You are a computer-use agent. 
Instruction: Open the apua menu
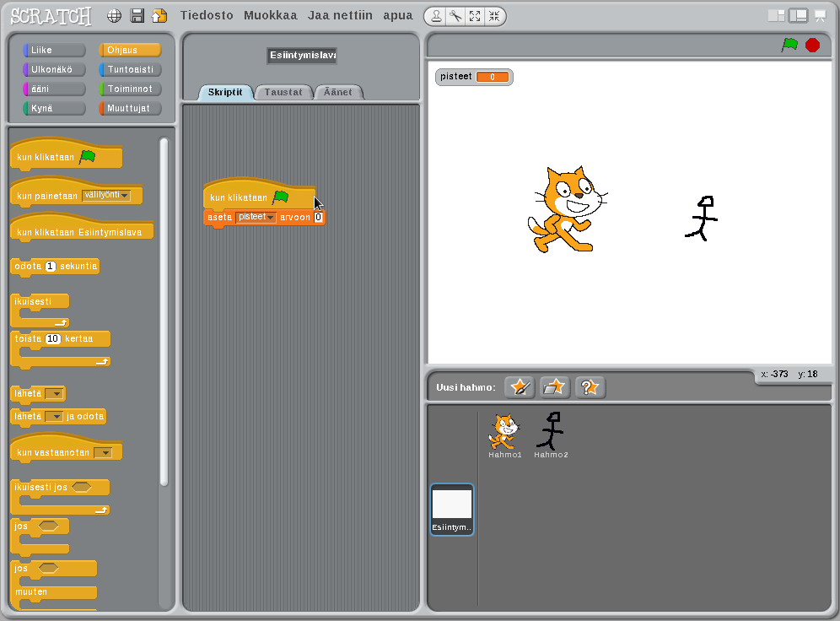[398, 16]
